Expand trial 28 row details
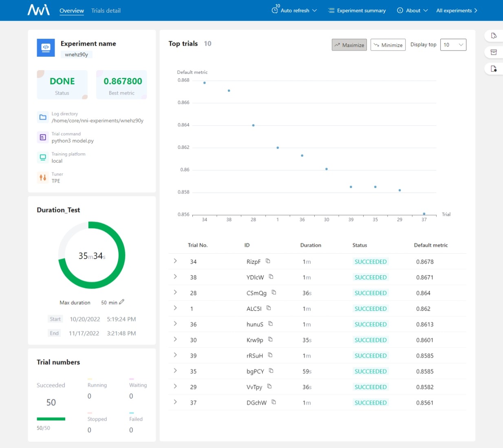Viewport: 503px width, 448px height. point(175,292)
